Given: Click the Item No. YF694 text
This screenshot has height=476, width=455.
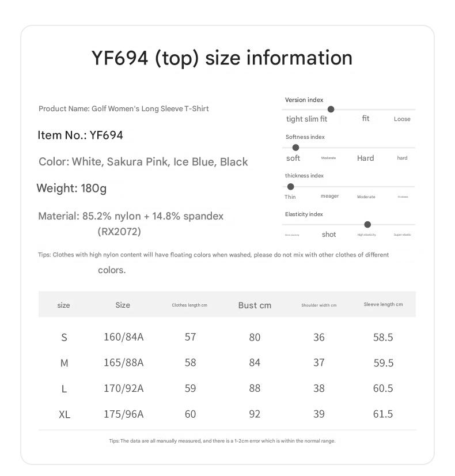Looking at the screenshot, I should (x=80, y=135).
